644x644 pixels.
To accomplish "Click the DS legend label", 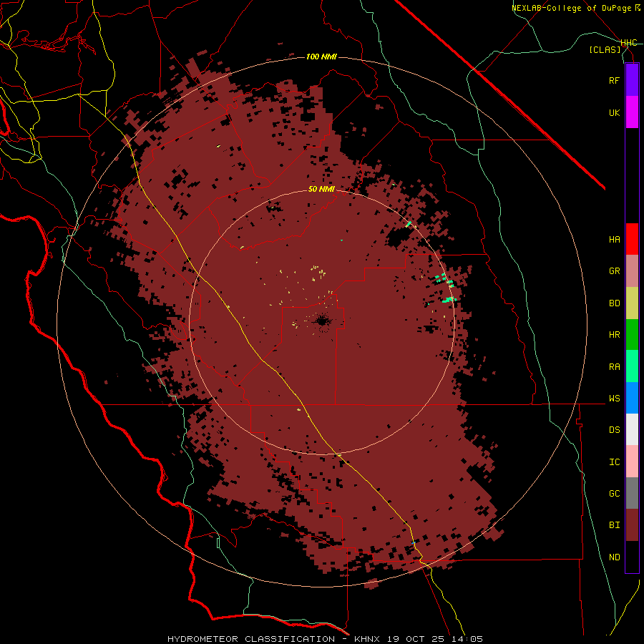I will point(614,430).
